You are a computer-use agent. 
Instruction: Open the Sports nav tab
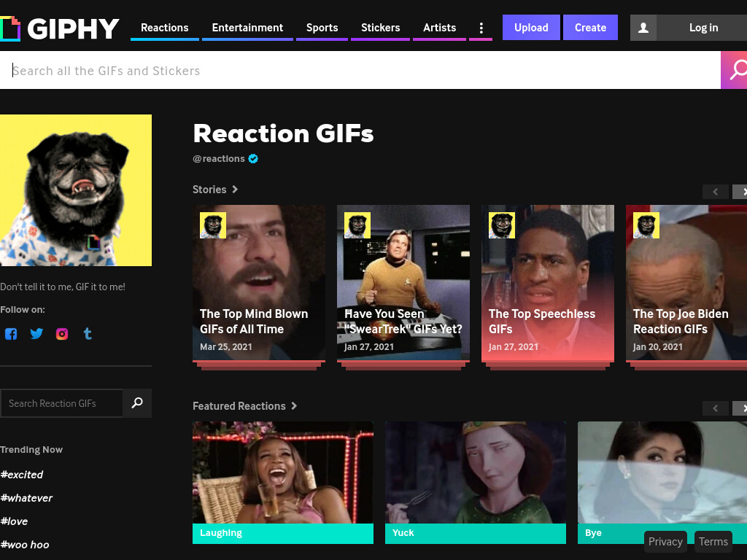pyautogui.click(x=322, y=28)
